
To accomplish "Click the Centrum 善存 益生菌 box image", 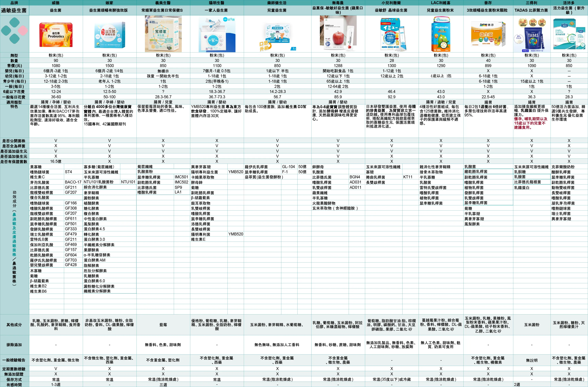I will coord(488,34).
